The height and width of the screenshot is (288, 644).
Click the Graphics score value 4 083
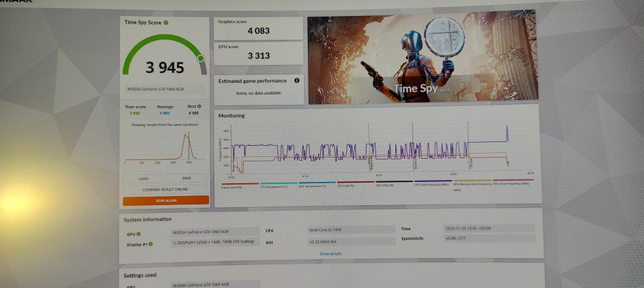[258, 31]
